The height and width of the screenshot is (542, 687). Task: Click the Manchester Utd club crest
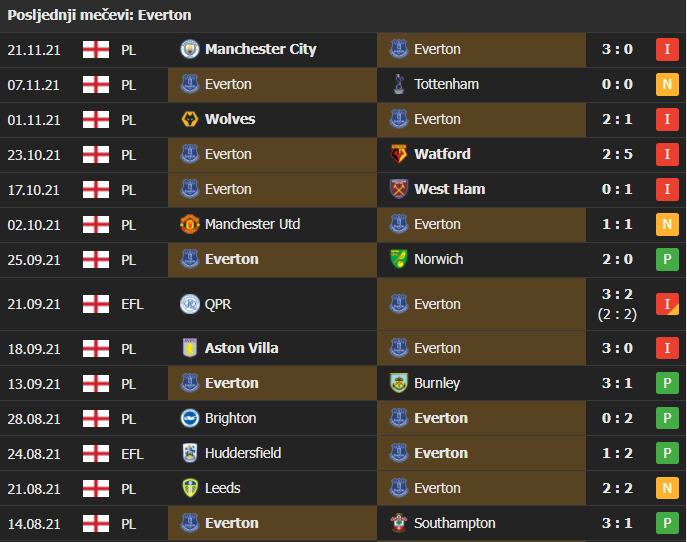coord(190,224)
